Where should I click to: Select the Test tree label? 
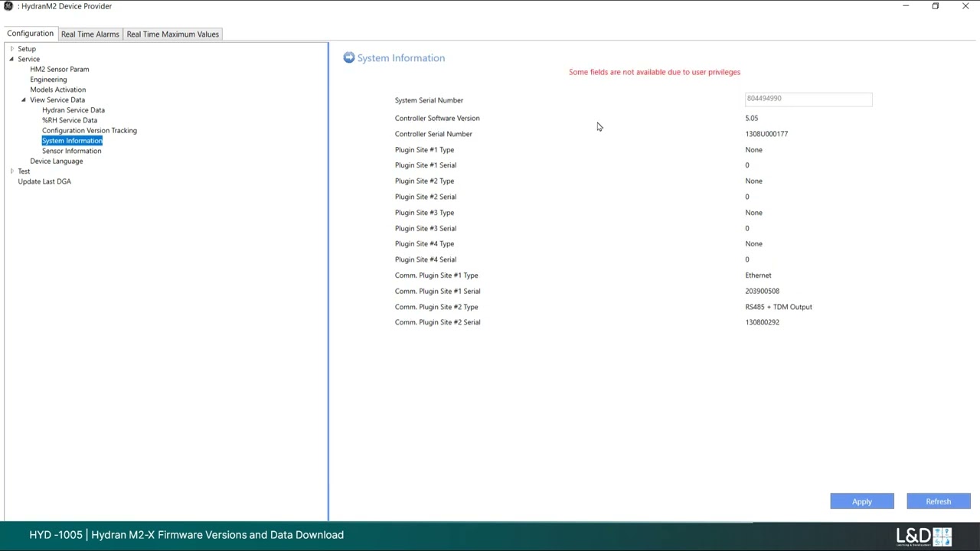24,171
